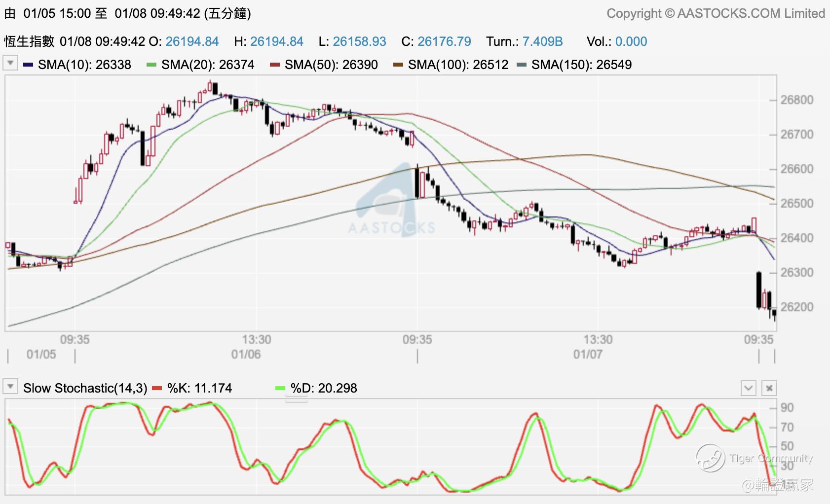Close the Slow Stochastic indicator panel
This screenshot has width=830, height=504.
pos(769,388)
